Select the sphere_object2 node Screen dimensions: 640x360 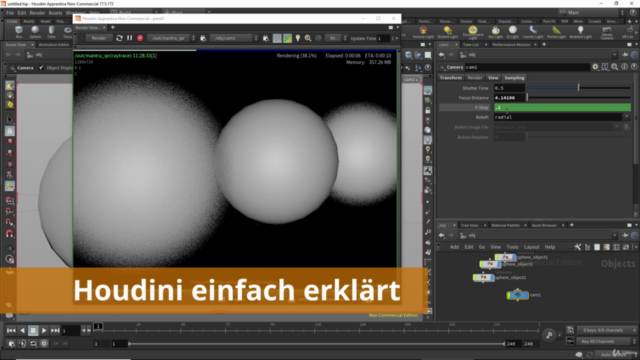(484, 278)
